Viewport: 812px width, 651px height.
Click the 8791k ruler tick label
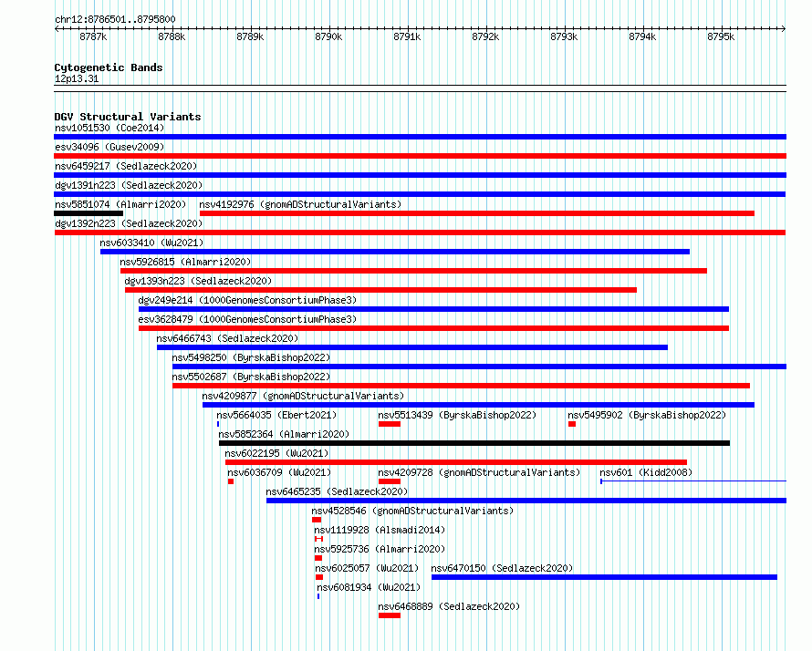tap(407, 36)
